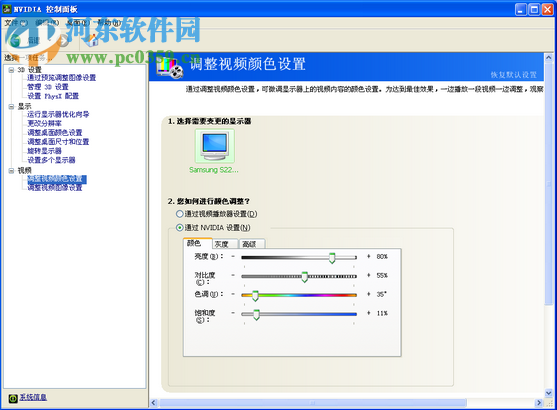Click the contrast (对比度) plus button
The width and height of the screenshot is (557, 410).
click(x=369, y=275)
